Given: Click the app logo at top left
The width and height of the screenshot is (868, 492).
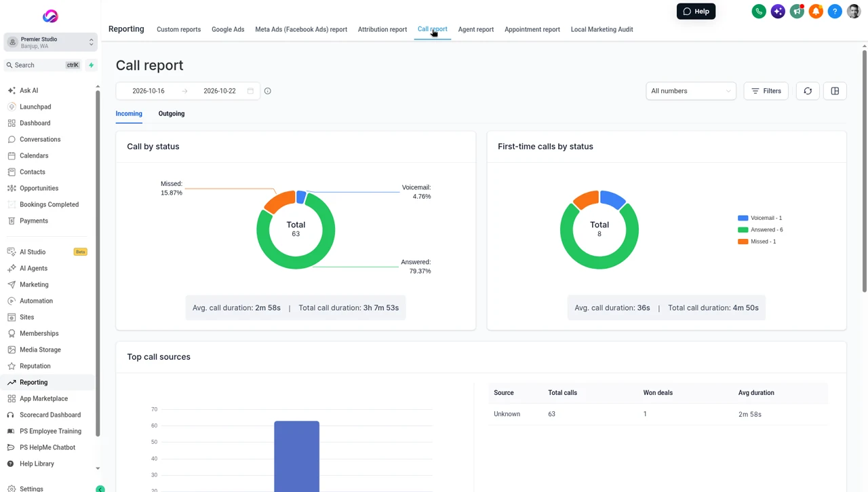Looking at the screenshot, I should tap(50, 16).
